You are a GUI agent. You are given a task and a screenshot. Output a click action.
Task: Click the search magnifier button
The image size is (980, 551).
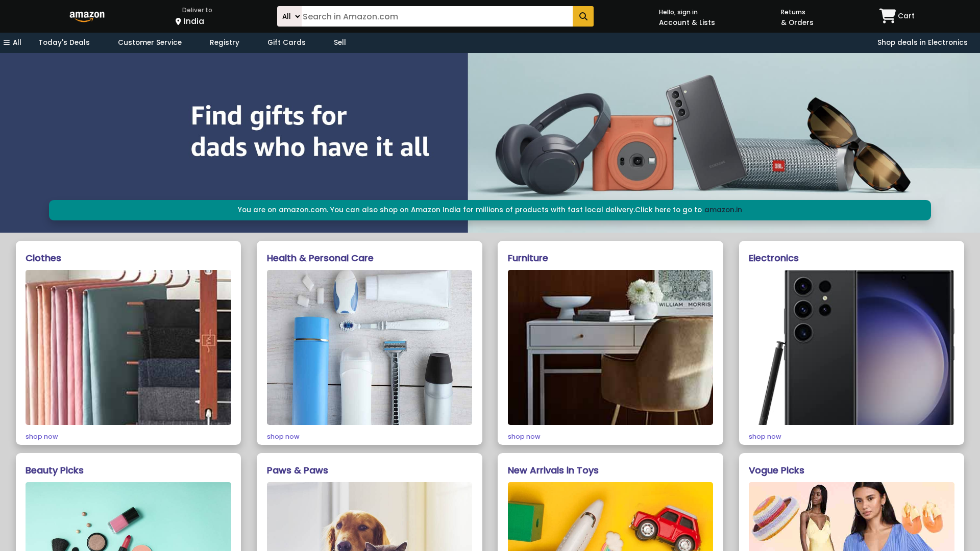click(583, 16)
